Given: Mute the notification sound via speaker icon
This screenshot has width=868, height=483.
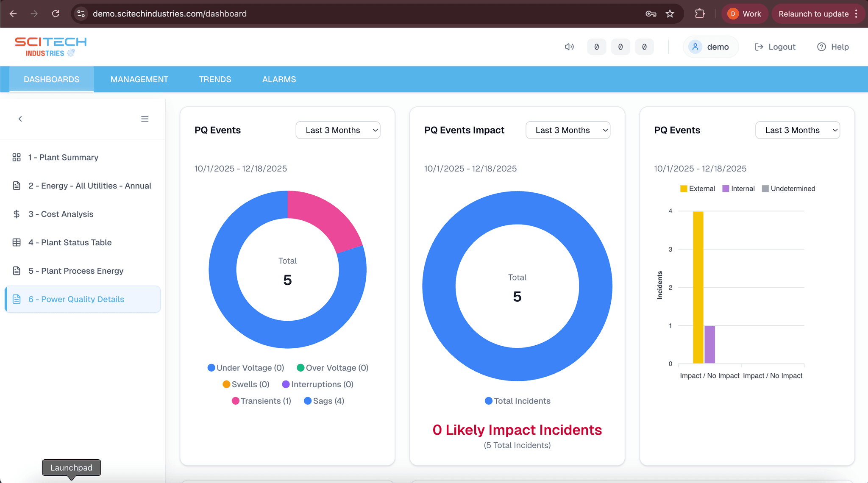Looking at the screenshot, I should point(569,47).
